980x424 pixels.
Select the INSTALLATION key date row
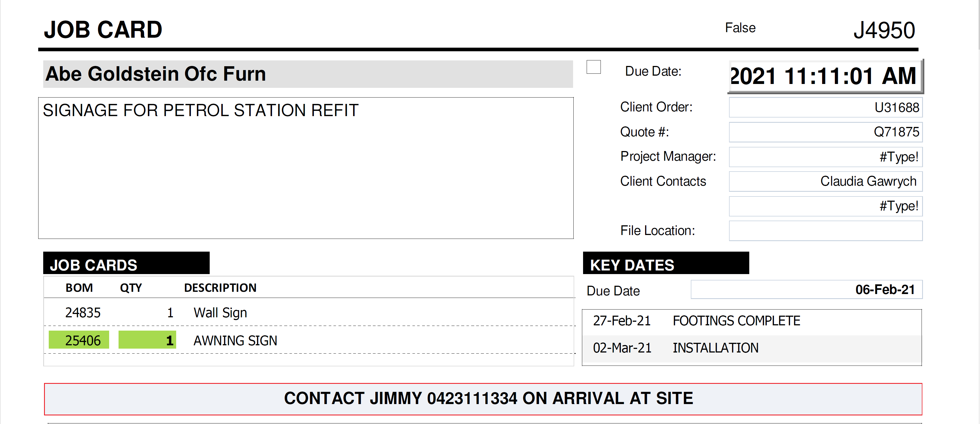point(752,348)
